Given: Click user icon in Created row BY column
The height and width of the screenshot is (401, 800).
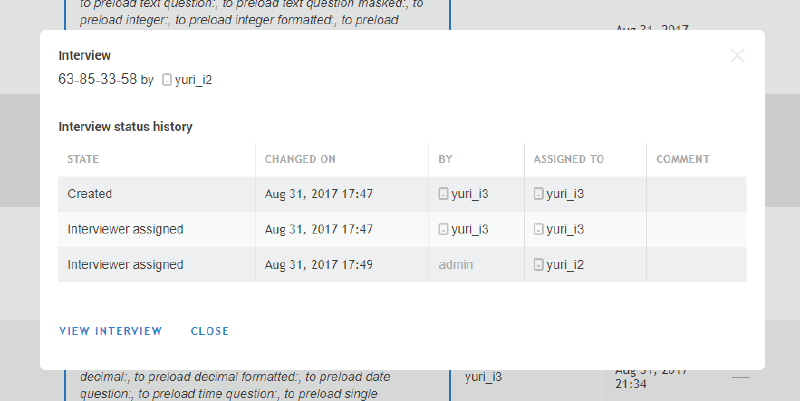Looking at the screenshot, I should [x=443, y=194].
